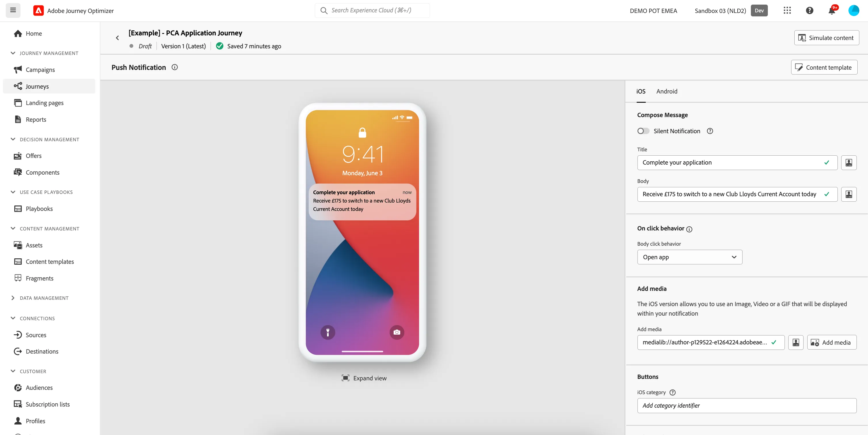
Task: Toggle the Silent Notification switch
Action: [643, 131]
